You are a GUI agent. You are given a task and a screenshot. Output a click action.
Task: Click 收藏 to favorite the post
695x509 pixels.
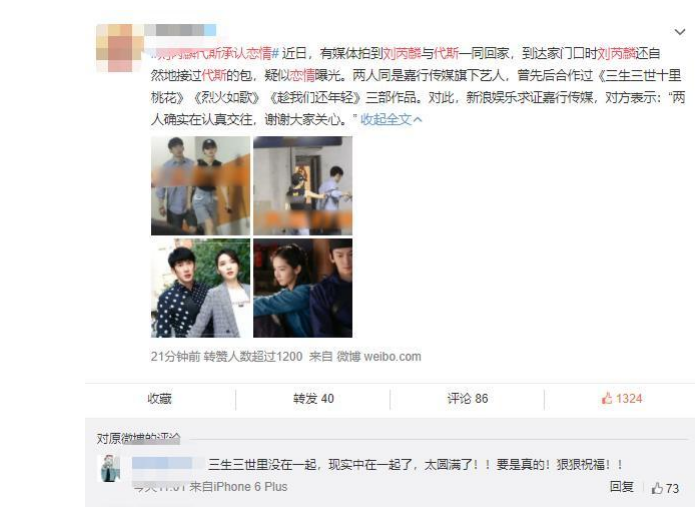point(160,399)
